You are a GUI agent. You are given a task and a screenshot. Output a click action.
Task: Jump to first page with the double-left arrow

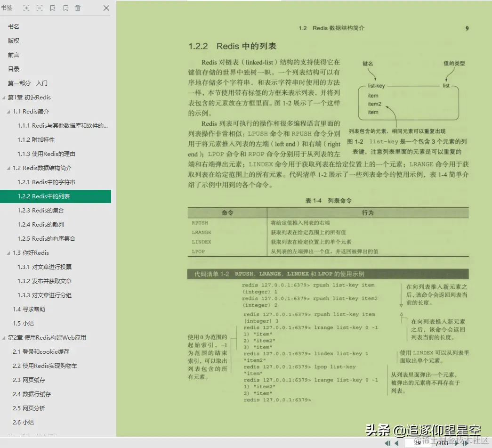pyautogui.click(x=388, y=443)
